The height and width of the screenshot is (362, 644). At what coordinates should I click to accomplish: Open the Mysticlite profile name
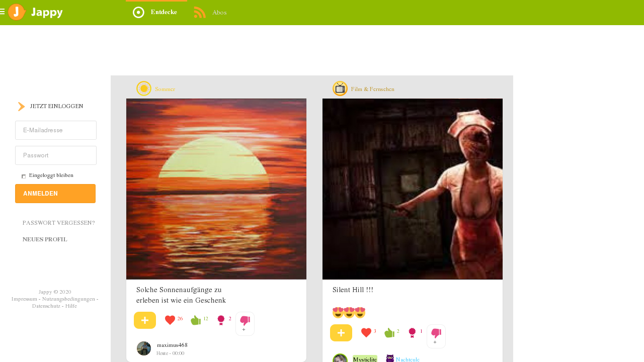365,359
